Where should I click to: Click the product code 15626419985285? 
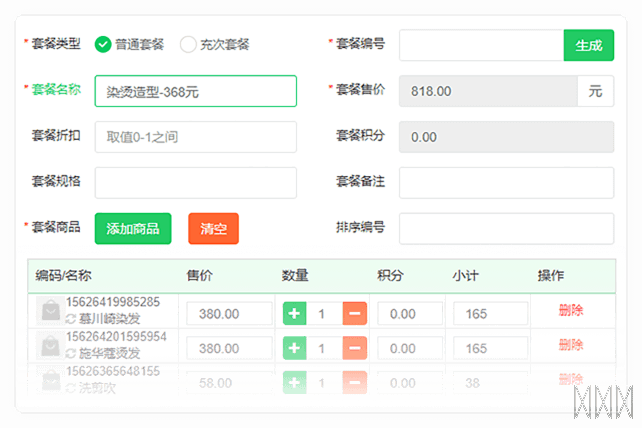pos(113,302)
